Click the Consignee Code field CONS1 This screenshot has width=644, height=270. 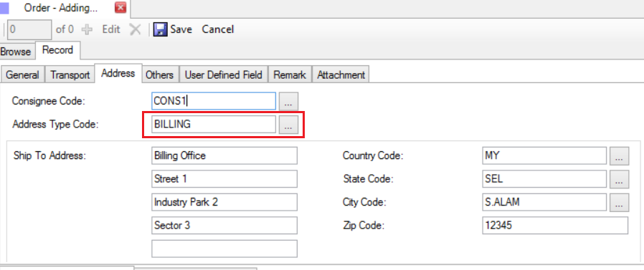(x=214, y=101)
